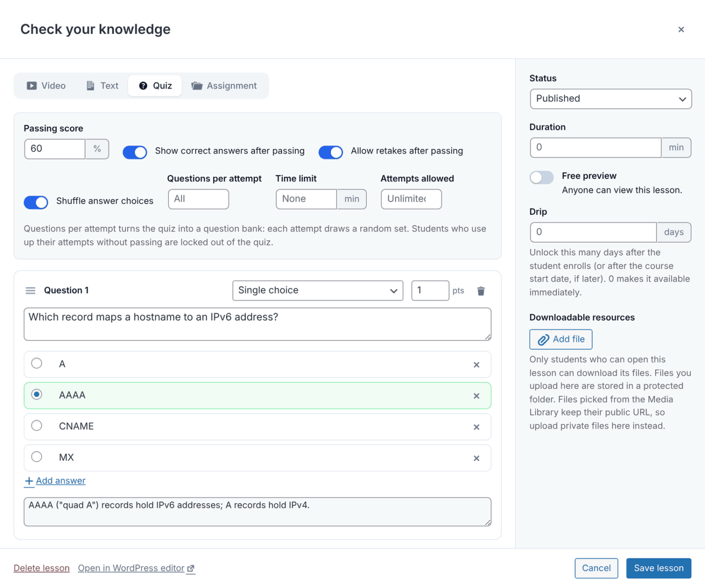Open the Single choice question type dropdown

point(318,291)
